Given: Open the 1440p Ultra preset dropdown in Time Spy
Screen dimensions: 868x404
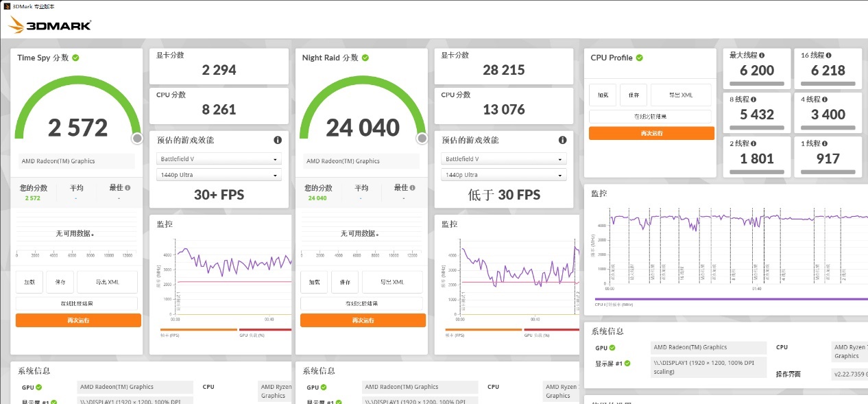Looking at the screenshot, I should pyautogui.click(x=218, y=175).
